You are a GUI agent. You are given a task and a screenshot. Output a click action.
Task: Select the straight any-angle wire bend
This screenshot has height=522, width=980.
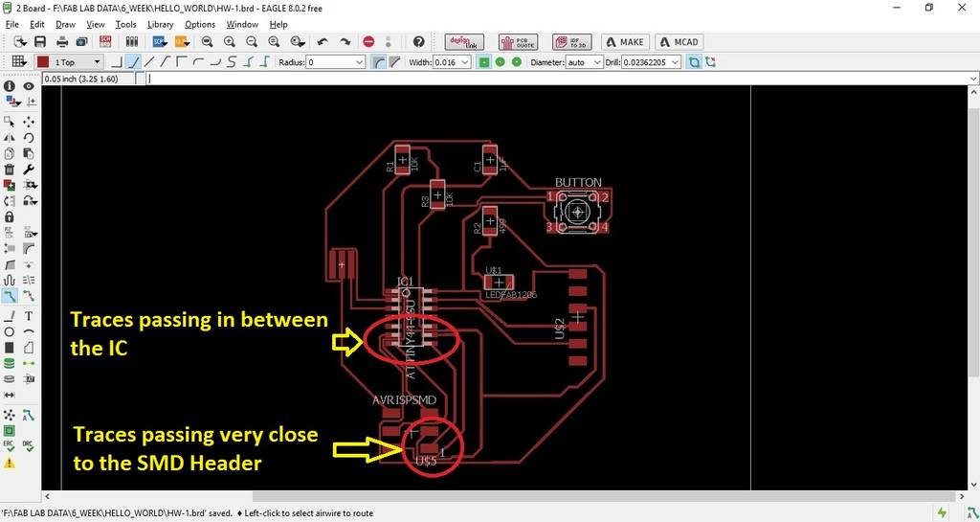149,62
